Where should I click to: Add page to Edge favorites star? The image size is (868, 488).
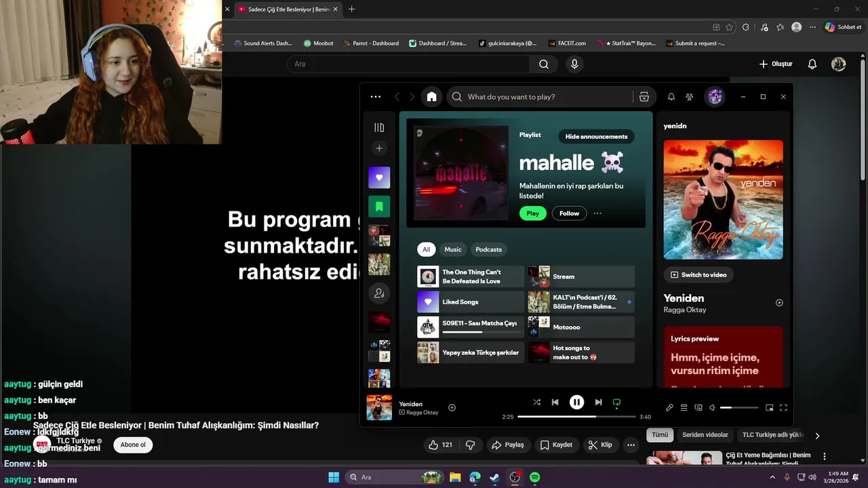click(730, 27)
